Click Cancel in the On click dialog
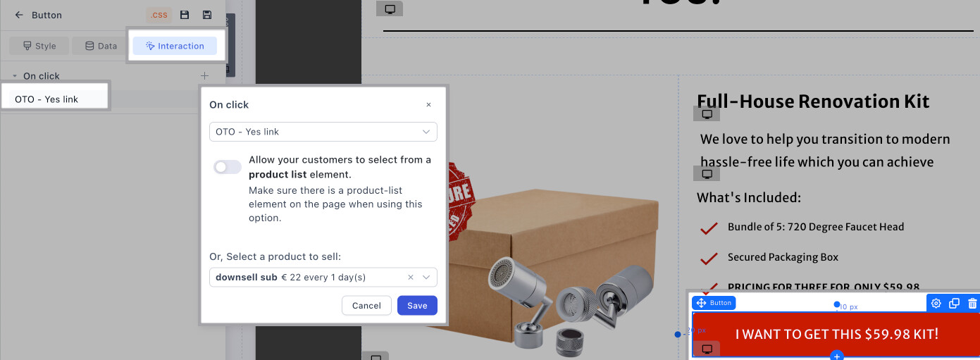Image resolution: width=980 pixels, height=360 pixels. coord(366,305)
